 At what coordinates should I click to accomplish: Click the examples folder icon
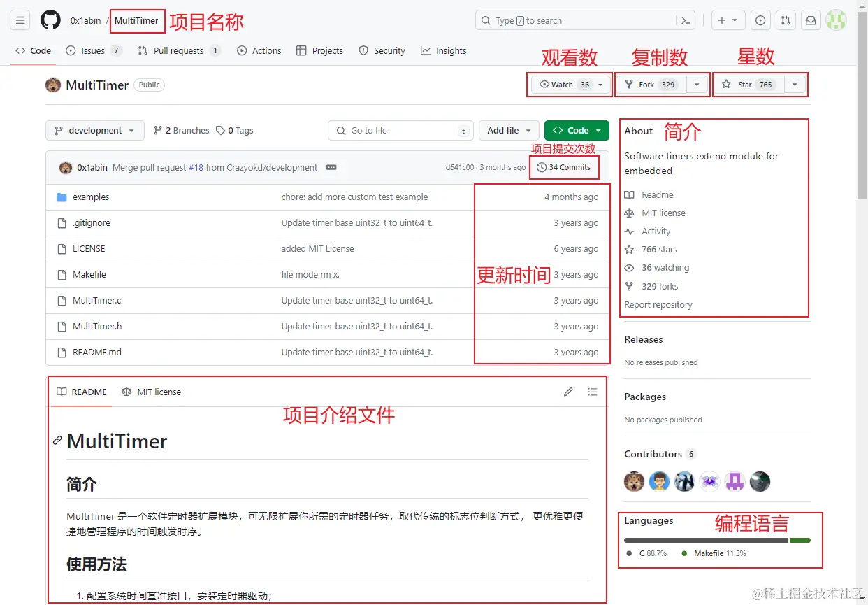coord(61,197)
